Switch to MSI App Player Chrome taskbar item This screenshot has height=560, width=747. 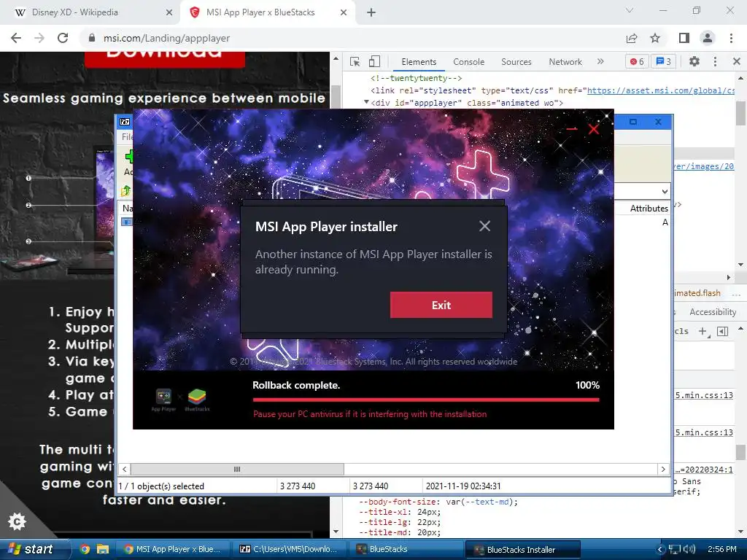point(172,549)
